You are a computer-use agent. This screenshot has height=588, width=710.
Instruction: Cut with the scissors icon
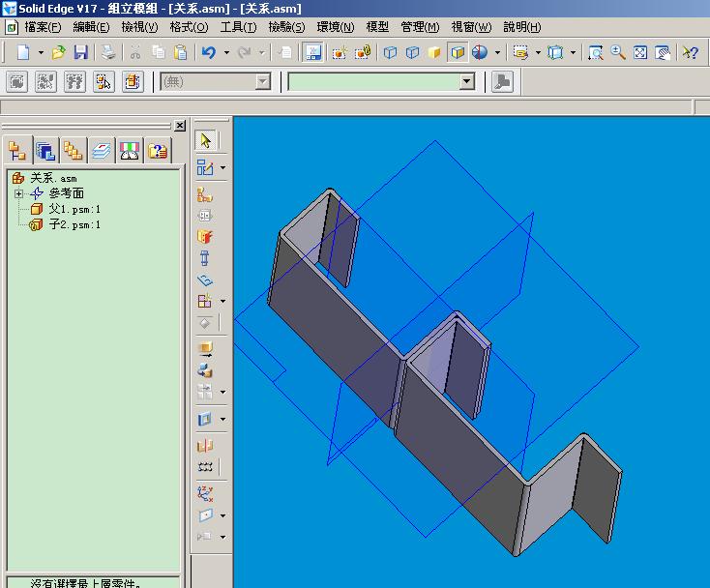tap(134, 52)
